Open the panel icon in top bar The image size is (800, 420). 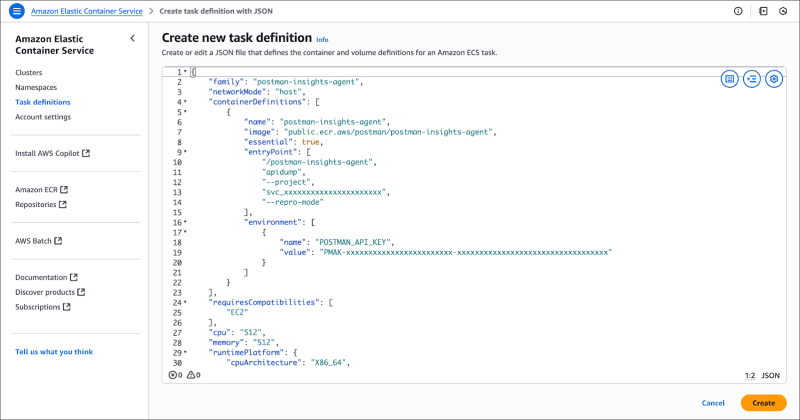763,11
